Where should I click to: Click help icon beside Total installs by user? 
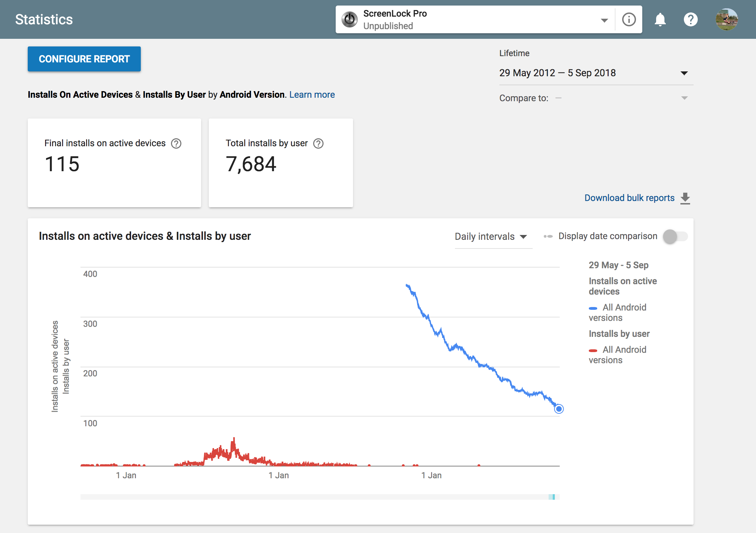tap(318, 143)
